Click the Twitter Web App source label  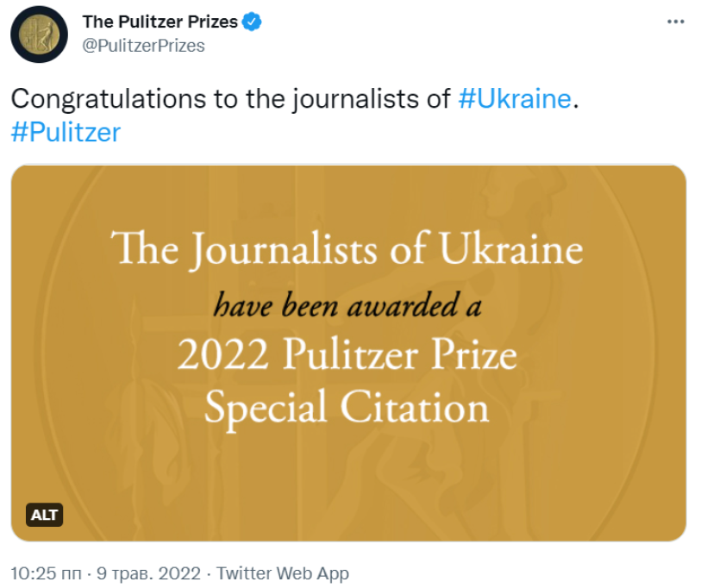point(282,573)
